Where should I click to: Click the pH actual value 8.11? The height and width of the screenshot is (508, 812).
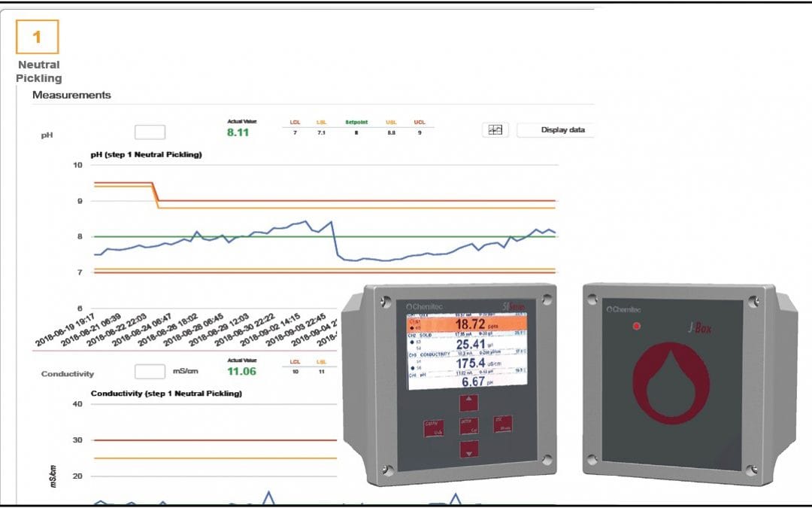(238, 132)
